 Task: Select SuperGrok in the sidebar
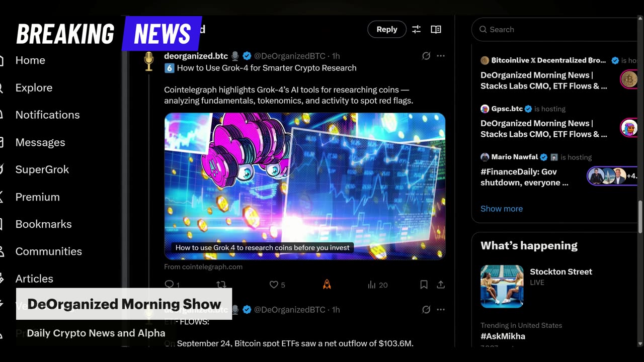pos(42,169)
